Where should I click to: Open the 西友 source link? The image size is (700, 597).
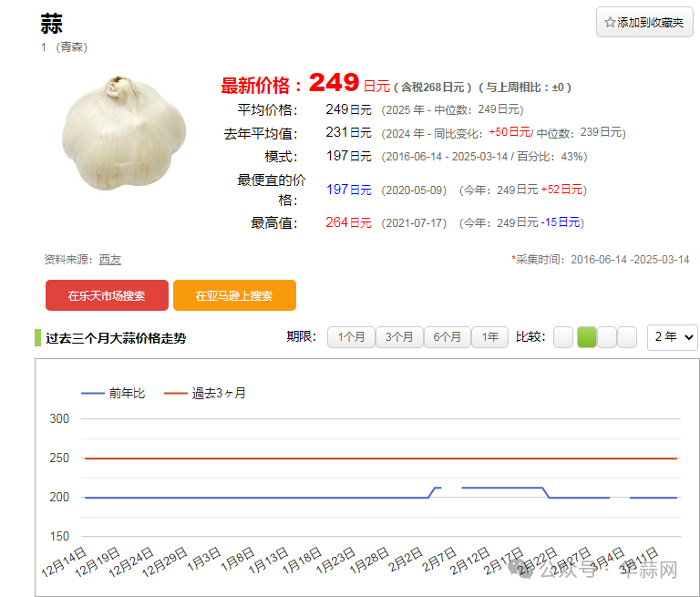[x=109, y=260]
